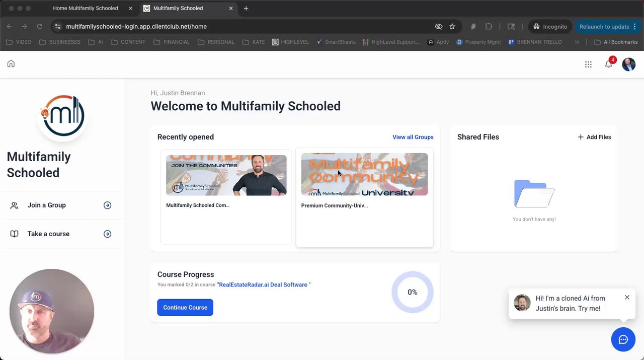Select Take a course in sidebar
The width and height of the screenshot is (644, 360).
click(x=62, y=234)
